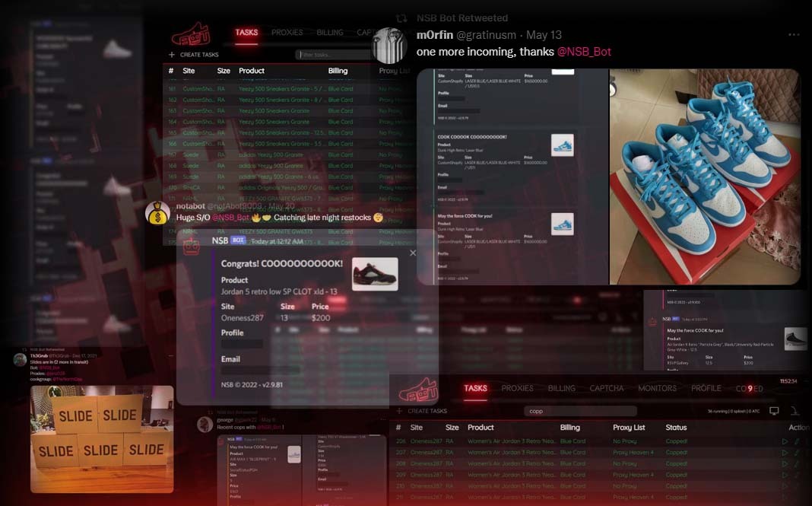Click the monitor display icon near task counter
Viewport: 812px width, 506px height.
774,411
